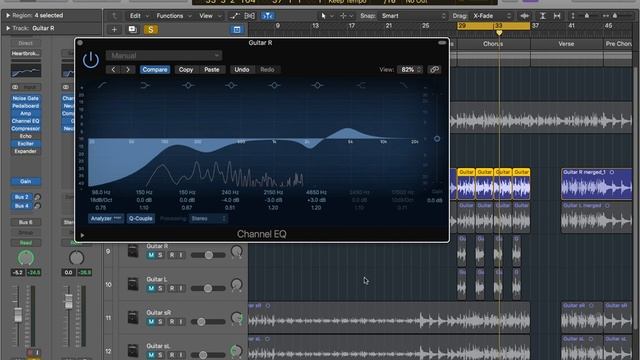The width and height of the screenshot is (640, 360).
Task: Click the vertical auto zoom icon
Action: [x=542, y=16]
